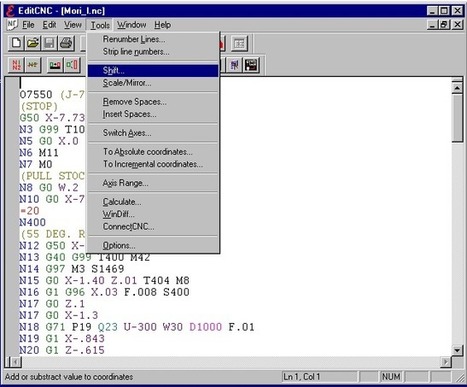Click the strip line numbers icon
This screenshot has width=467, height=387.
click(x=33, y=65)
